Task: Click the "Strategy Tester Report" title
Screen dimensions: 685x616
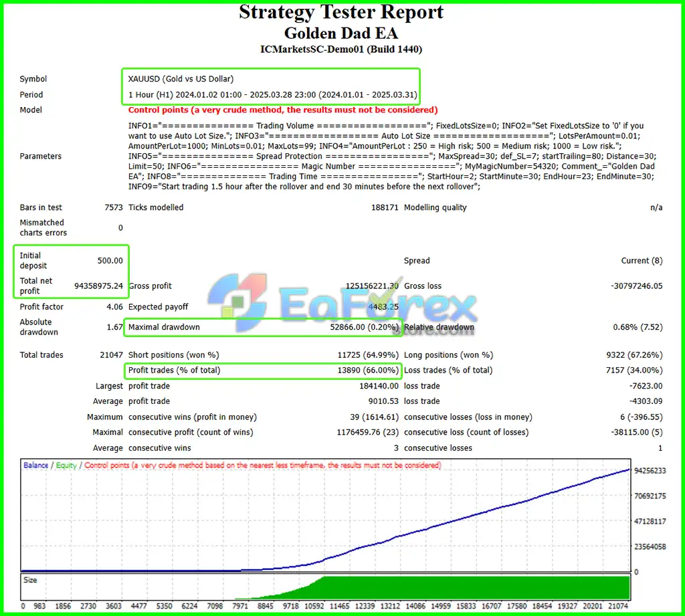Action: coord(341,12)
